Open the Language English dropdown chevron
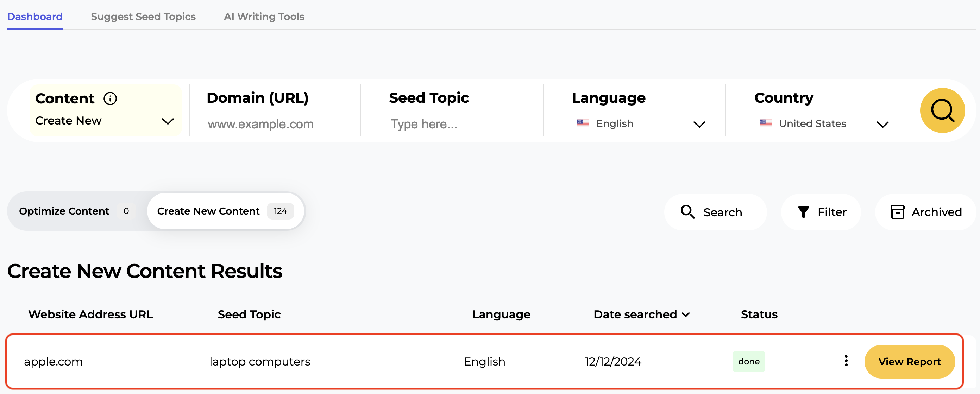This screenshot has height=394, width=980. 699,125
